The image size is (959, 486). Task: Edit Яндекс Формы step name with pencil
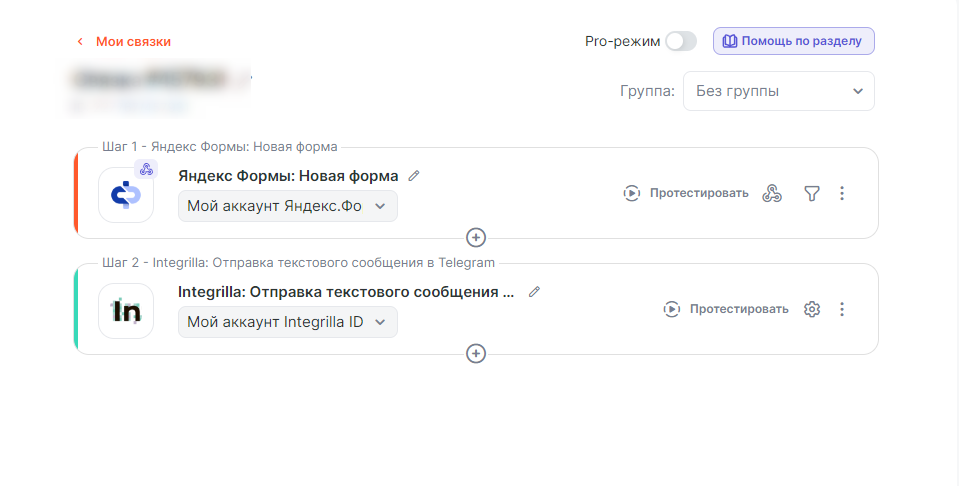pyautogui.click(x=414, y=176)
